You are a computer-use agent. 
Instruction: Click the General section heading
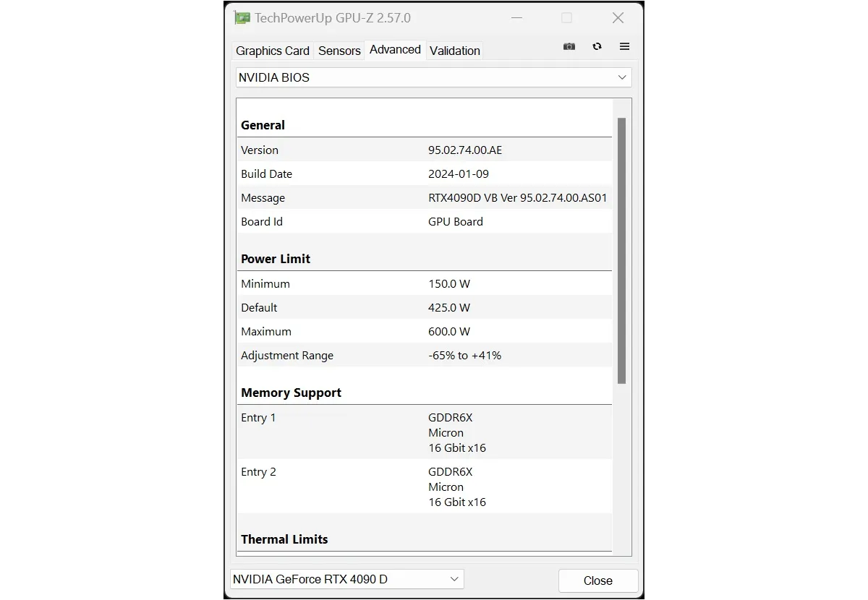pyautogui.click(x=263, y=125)
